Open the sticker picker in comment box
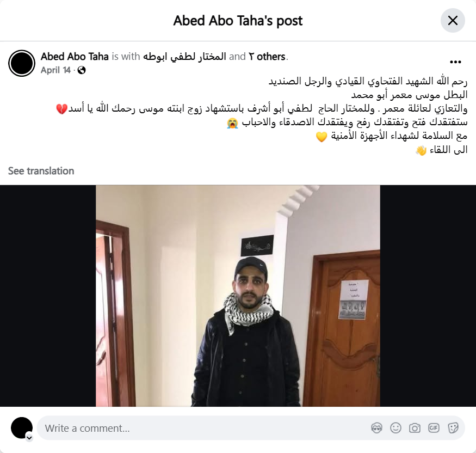The image size is (476, 453). (453, 428)
